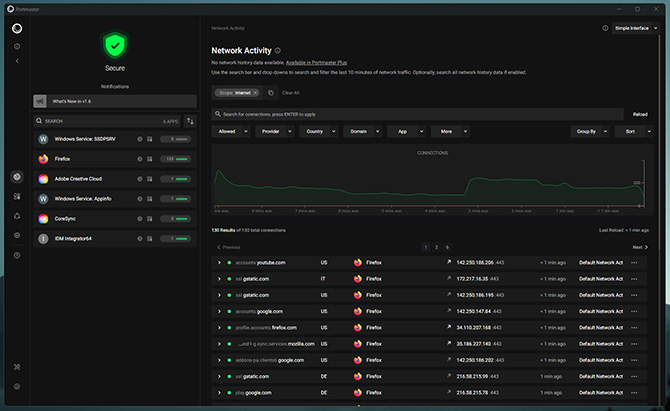670x411 pixels.
Task: Collapse the sidebar using the left arrow icon
Action: [x=17, y=61]
